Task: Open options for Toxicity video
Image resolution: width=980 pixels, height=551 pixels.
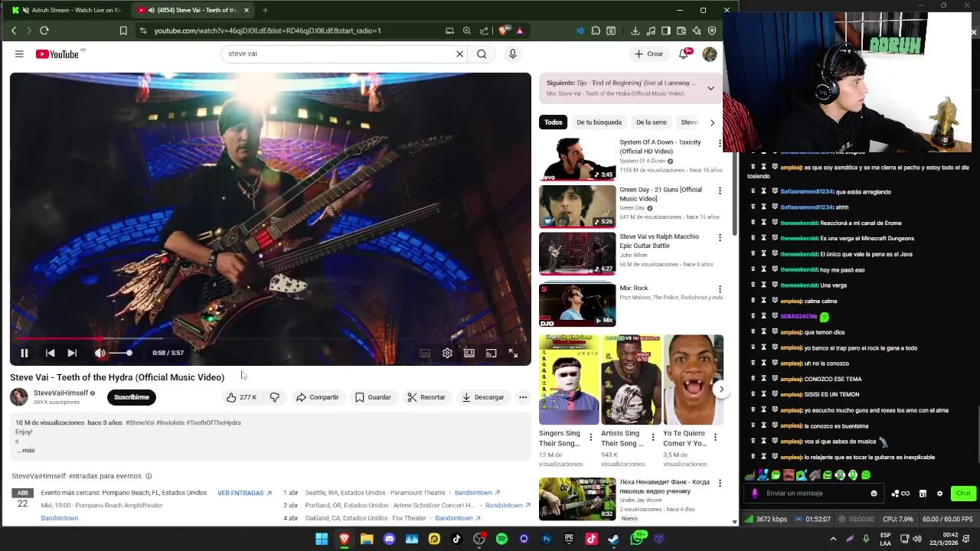Action: point(720,143)
